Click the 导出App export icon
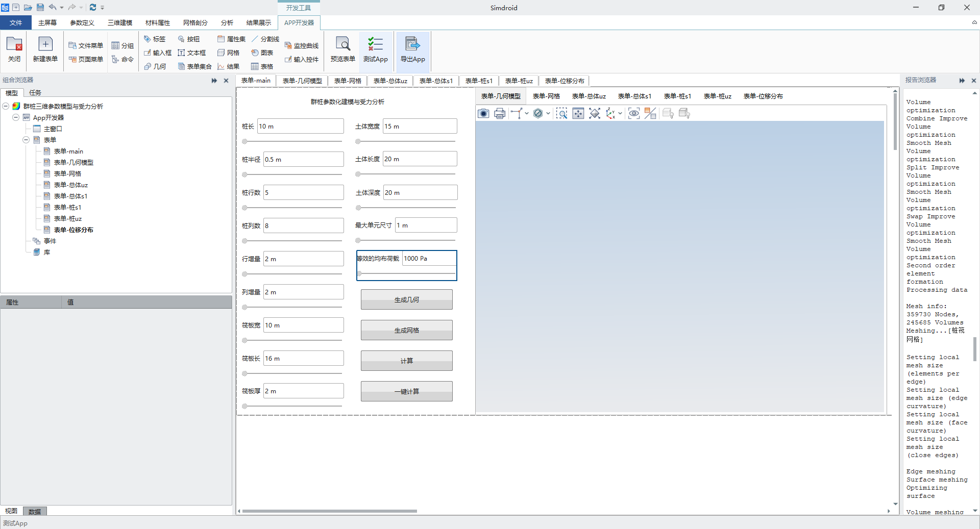This screenshot has height=529, width=980. (x=412, y=49)
